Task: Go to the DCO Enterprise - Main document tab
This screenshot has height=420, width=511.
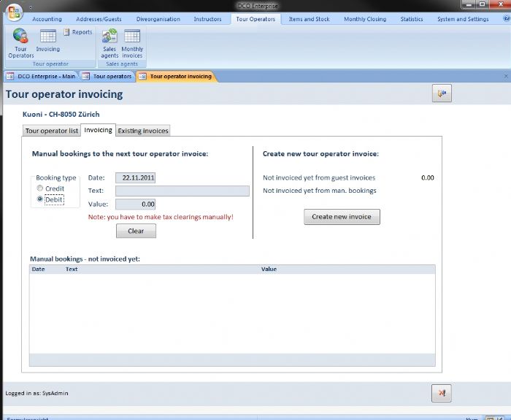Action: (41, 76)
